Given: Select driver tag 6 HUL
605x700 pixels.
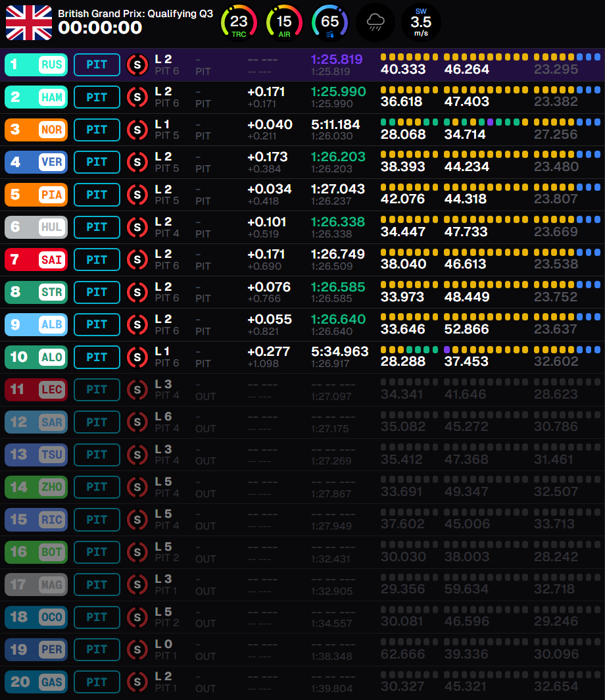Looking at the screenshot, I should click(x=36, y=227).
